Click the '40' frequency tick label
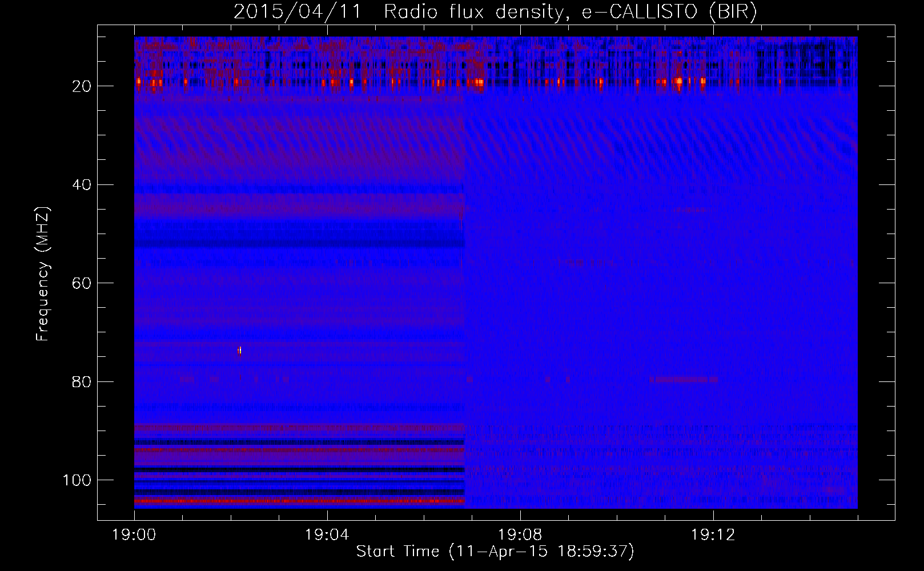This screenshot has width=924, height=571. point(82,185)
